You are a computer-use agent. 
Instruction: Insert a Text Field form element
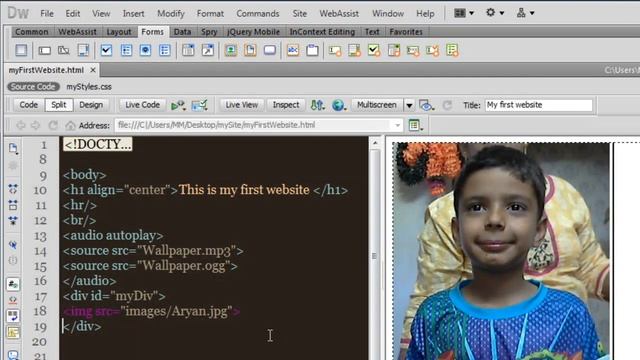point(44,50)
